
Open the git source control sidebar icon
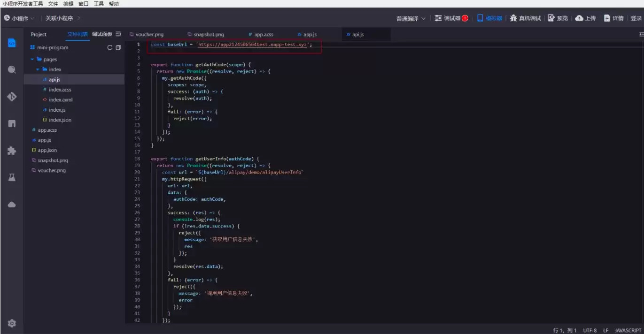(x=12, y=97)
